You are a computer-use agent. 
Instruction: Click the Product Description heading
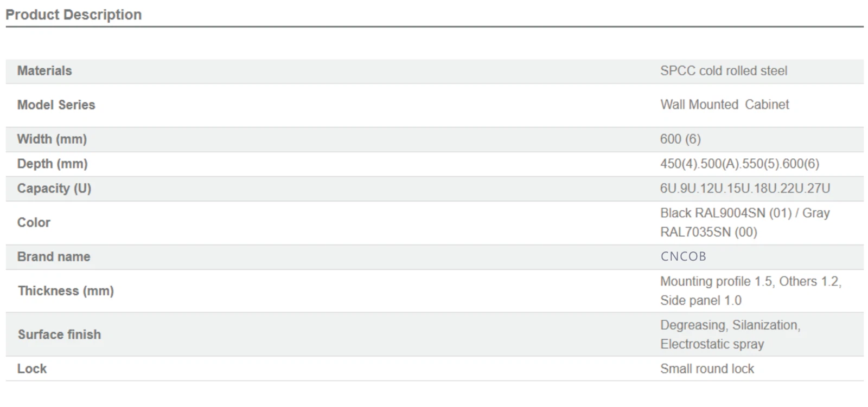[x=73, y=15]
